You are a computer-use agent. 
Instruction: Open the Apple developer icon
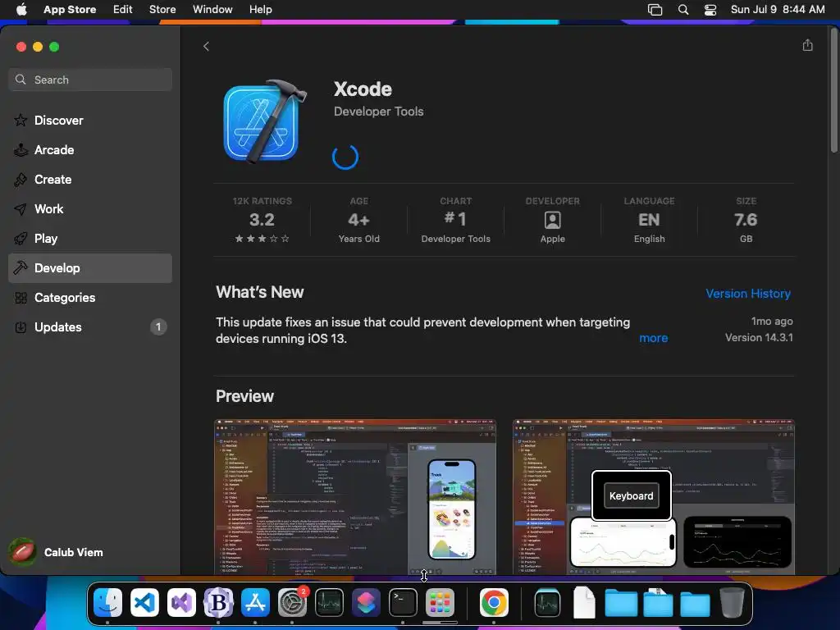(x=552, y=220)
